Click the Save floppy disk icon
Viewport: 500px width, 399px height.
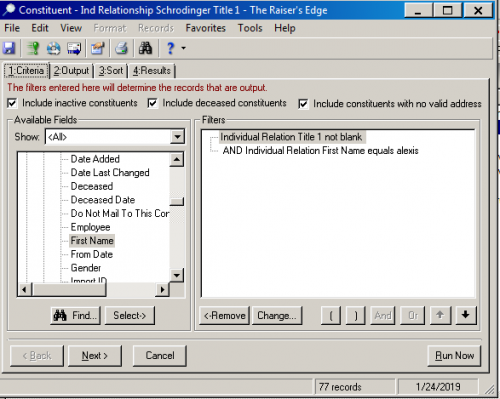9,48
